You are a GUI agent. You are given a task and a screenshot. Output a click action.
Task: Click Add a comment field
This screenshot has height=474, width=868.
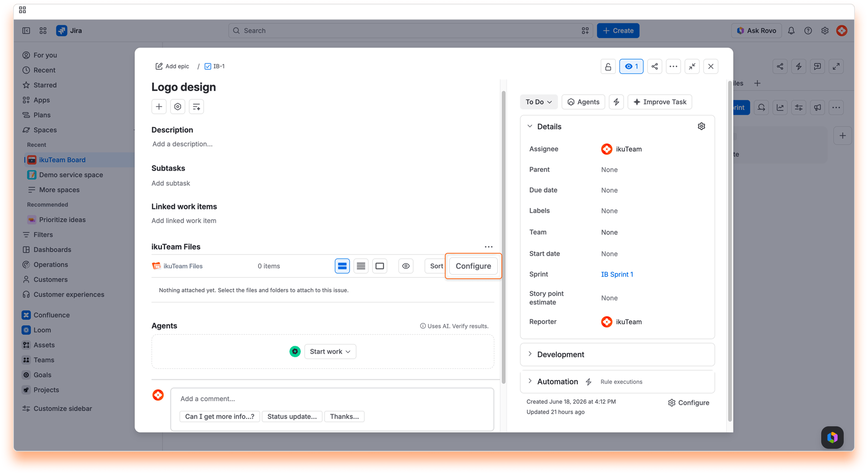(332, 399)
